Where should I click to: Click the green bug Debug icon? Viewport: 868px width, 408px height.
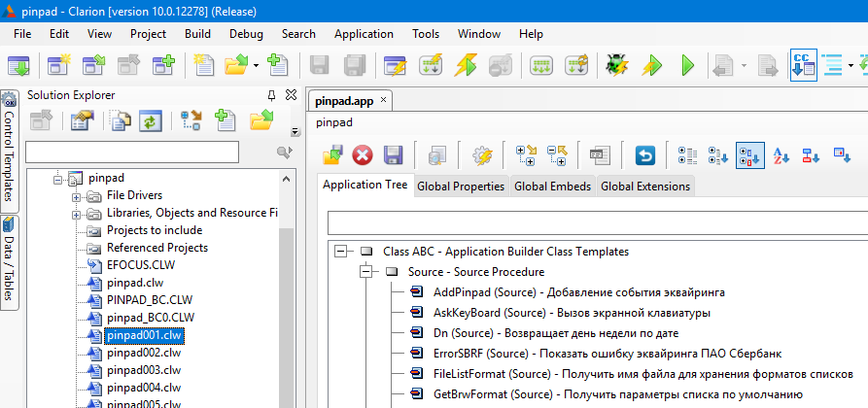[615, 65]
